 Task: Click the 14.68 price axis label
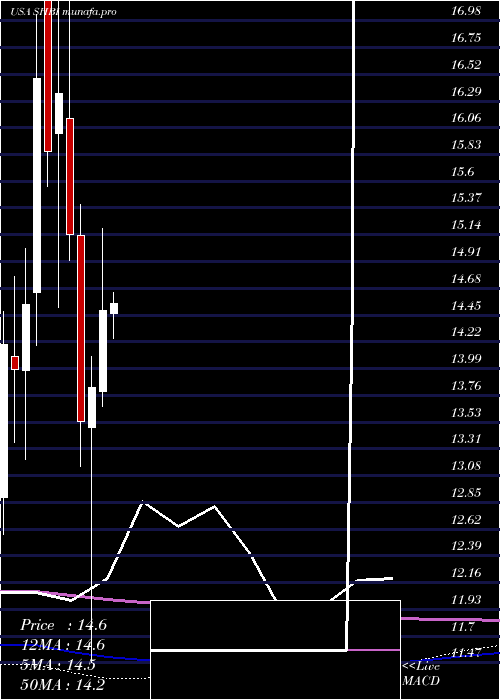tap(466, 279)
